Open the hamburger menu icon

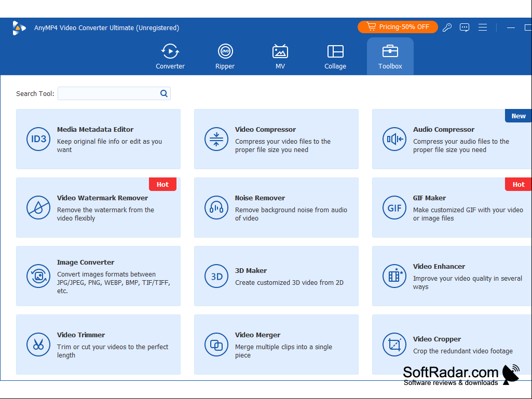pos(483,27)
